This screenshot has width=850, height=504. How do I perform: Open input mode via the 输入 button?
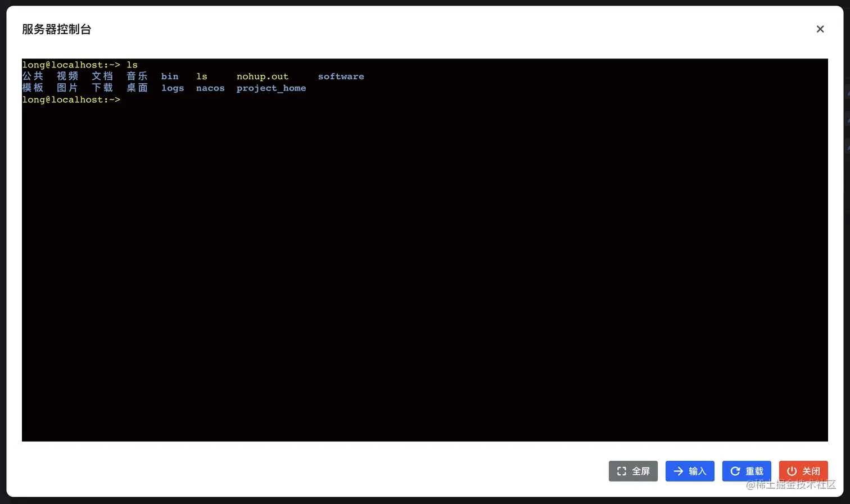[690, 471]
